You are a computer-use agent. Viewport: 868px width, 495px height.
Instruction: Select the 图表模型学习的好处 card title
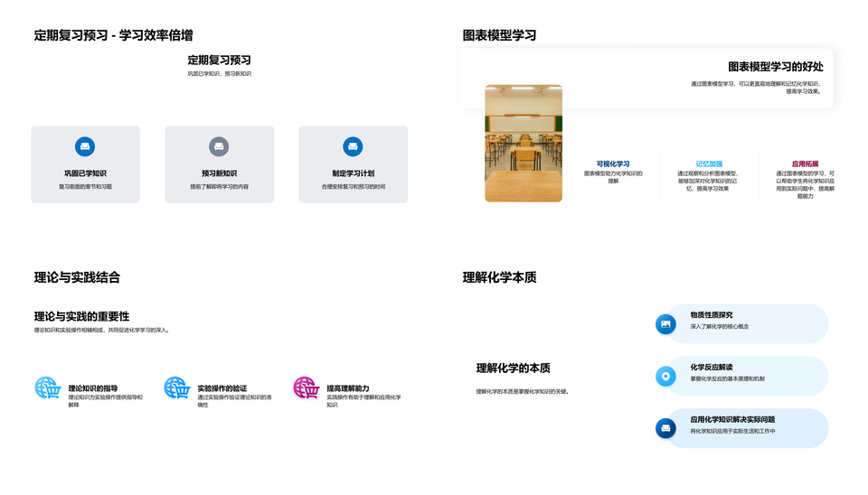pyautogui.click(x=776, y=67)
